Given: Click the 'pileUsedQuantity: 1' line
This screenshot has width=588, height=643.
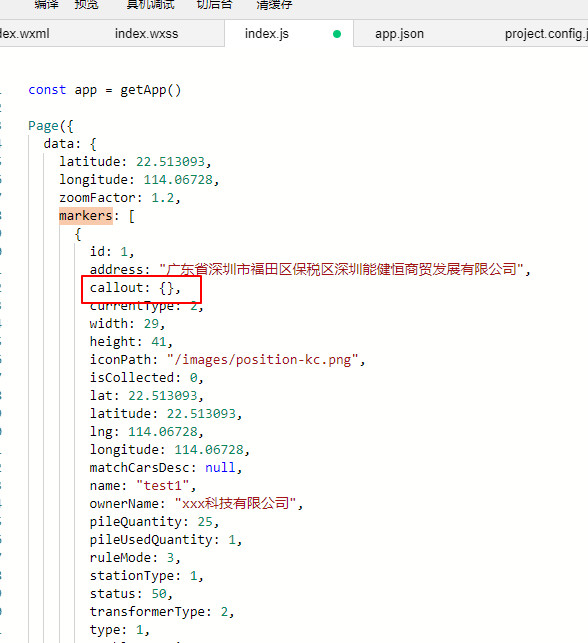Looking at the screenshot, I should tap(166, 540).
